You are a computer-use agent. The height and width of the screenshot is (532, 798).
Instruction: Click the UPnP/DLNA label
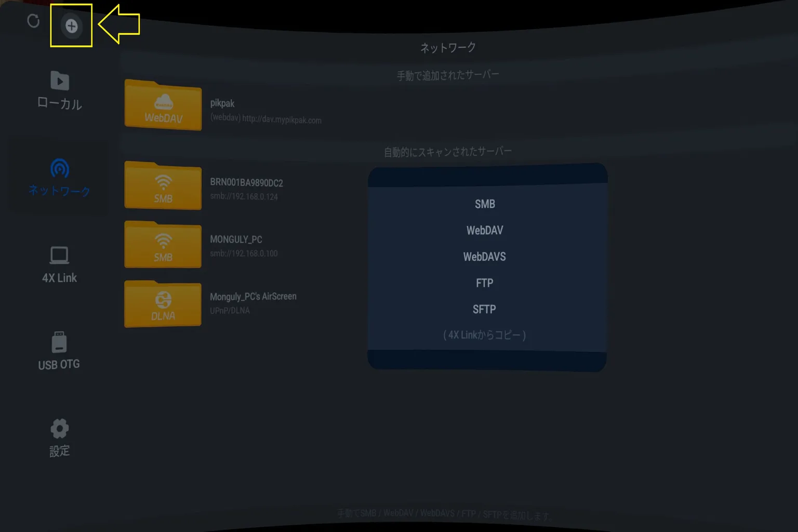[230, 311]
